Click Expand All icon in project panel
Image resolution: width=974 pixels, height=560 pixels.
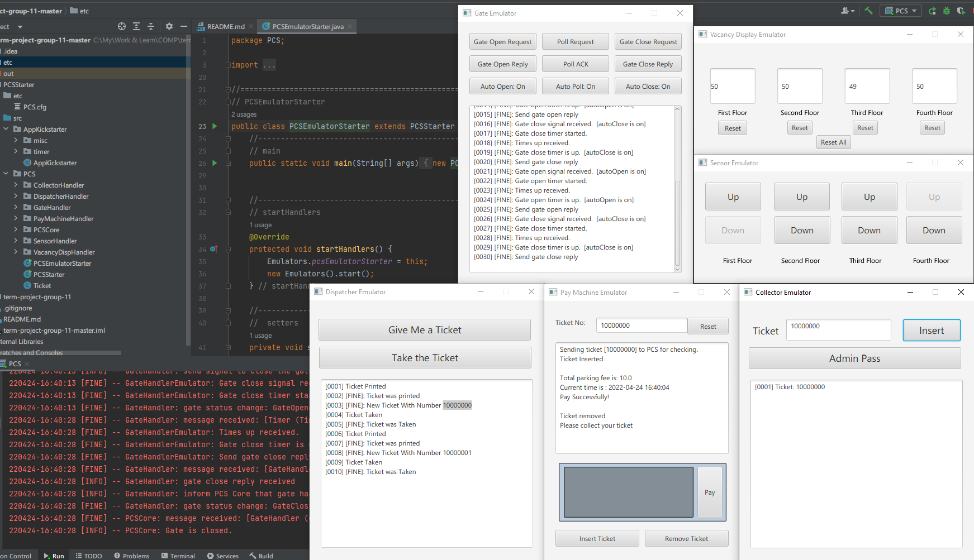click(x=136, y=26)
